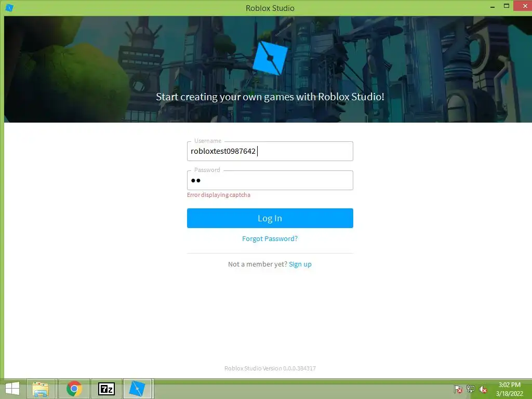
Task: Click the muted volume tray icon
Action: (483, 389)
